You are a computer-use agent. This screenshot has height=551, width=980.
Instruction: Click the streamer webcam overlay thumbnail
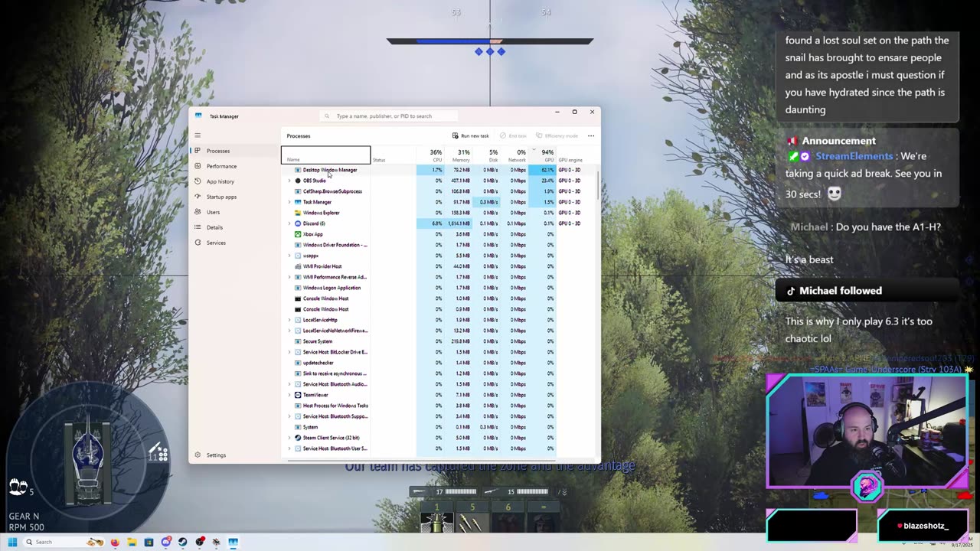(x=867, y=430)
